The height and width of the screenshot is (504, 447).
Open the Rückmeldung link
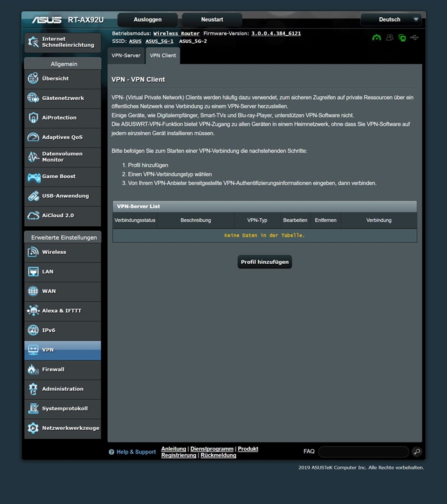click(218, 455)
